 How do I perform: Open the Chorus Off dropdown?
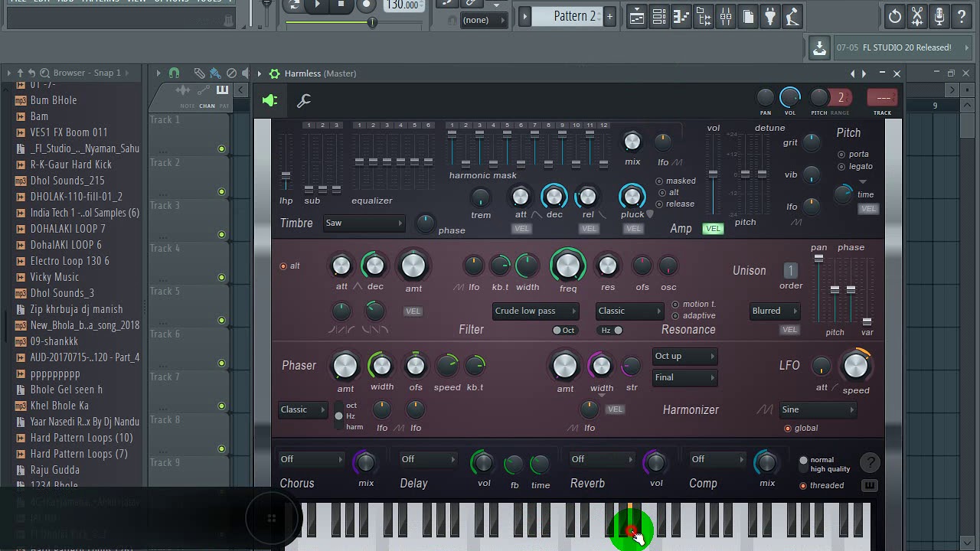click(x=311, y=459)
